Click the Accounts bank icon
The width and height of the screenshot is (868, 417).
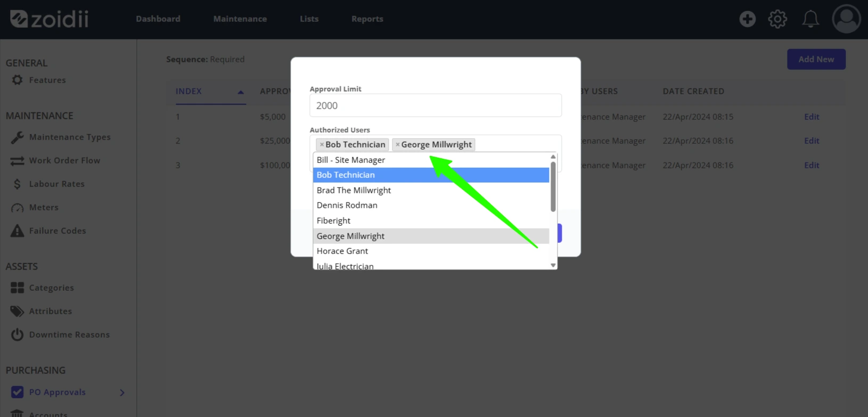17,414
